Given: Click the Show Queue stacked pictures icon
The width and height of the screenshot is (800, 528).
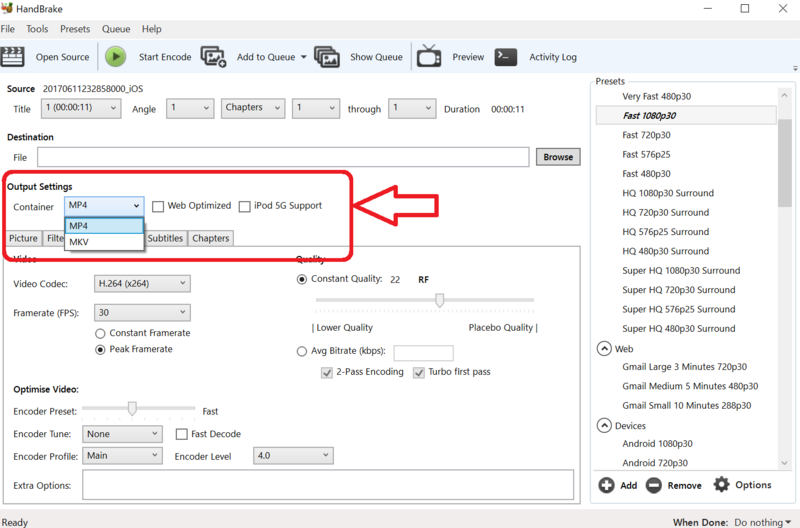Looking at the screenshot, I should point(327,57).
